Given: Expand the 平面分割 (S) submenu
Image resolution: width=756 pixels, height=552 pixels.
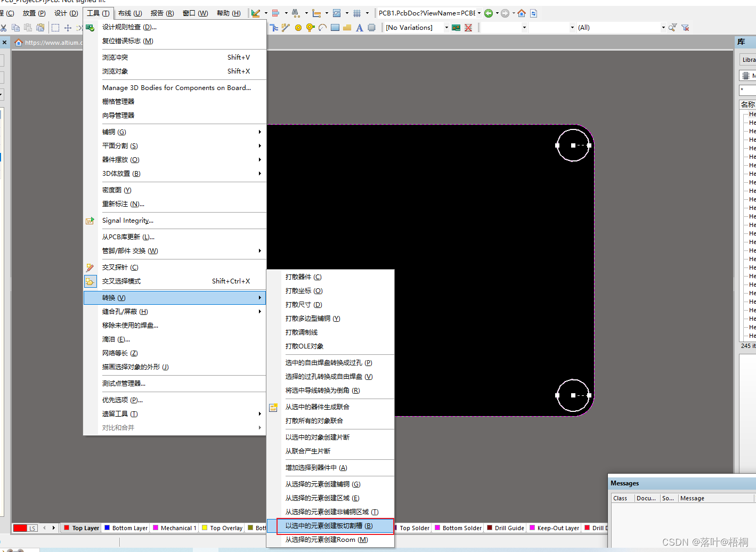Looking at the screenshot, I should point(175,146).
